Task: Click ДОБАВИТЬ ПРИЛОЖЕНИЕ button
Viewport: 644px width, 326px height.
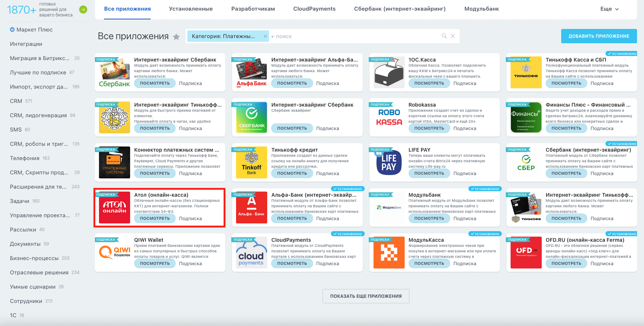Action: click(599, 36)
